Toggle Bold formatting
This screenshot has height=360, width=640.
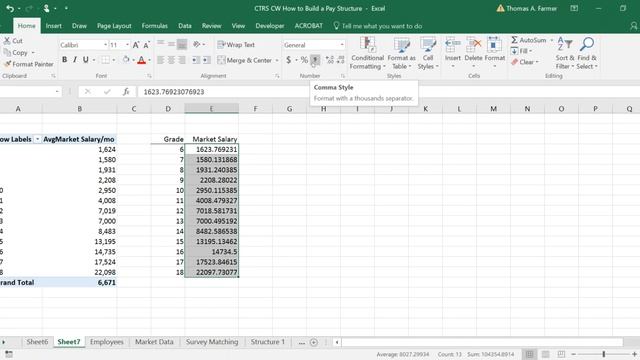click(x=64, y=60)
